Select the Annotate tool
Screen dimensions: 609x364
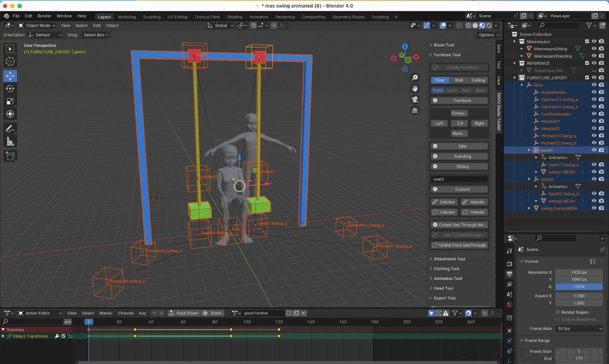tap(10, 128)
